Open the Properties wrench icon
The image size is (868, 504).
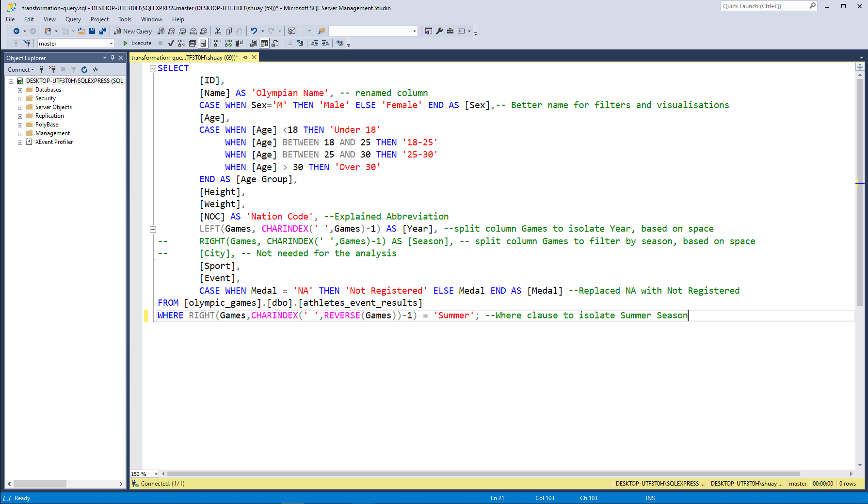click(x=439, y=31)
